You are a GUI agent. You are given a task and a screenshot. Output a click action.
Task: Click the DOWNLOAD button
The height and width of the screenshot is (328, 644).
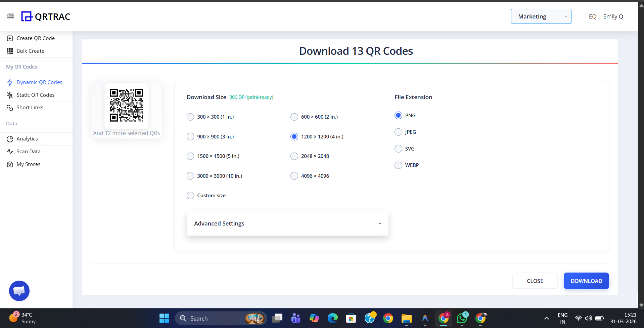click(586, 281)
